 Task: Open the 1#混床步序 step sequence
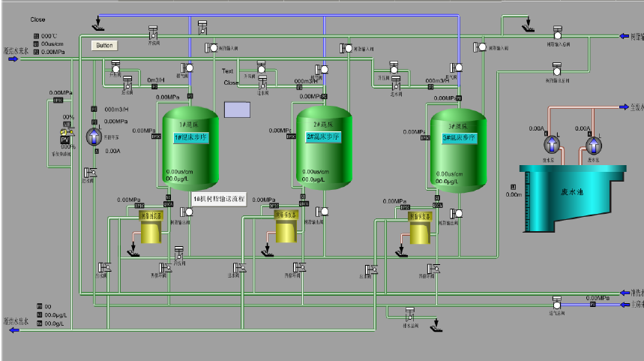pyautogui.click(x=190, y=138)
